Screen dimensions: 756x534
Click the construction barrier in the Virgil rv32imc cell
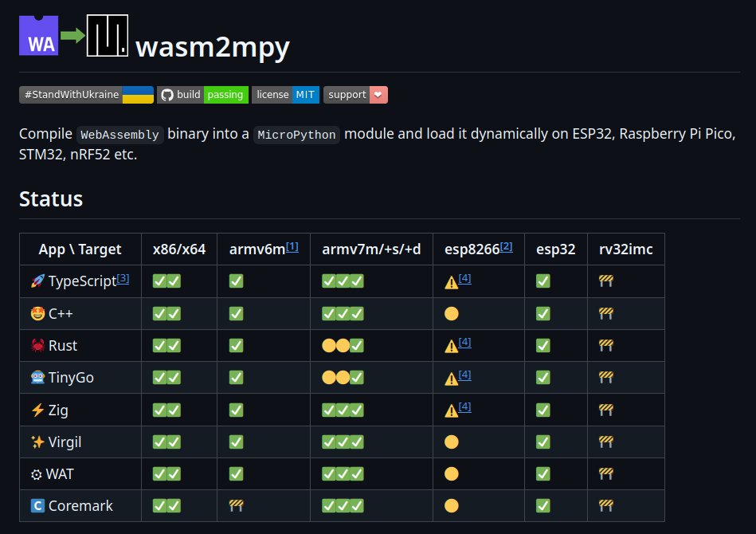(x=606, y=442)
